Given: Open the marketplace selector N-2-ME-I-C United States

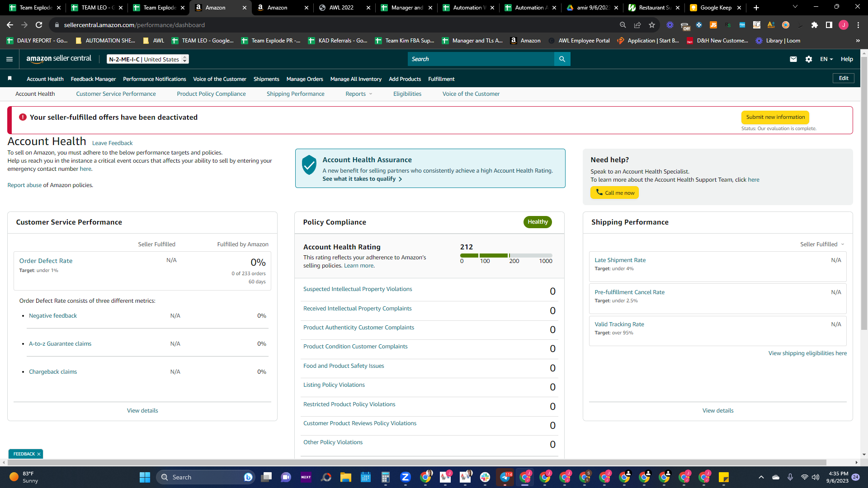Looking at the screenshot, I should 148,59.
